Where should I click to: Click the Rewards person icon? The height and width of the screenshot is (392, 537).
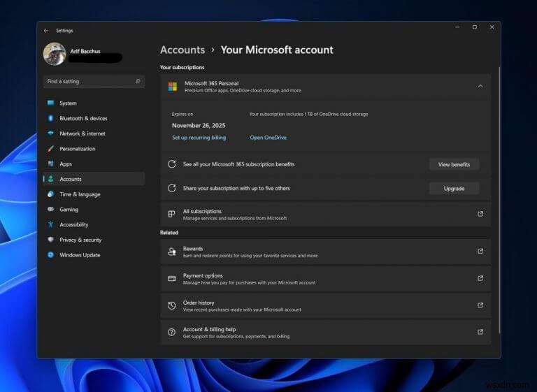172,252
